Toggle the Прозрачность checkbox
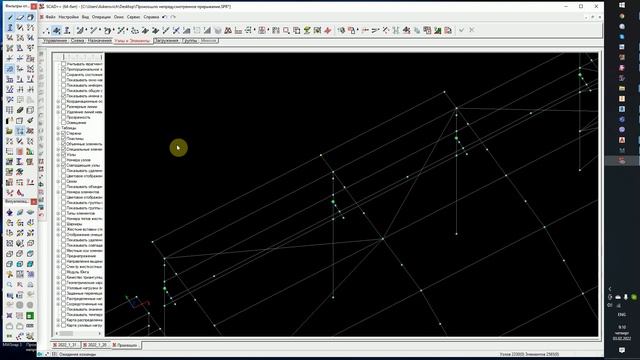Screen dimensions: 640x360 [x=63, y=117]
